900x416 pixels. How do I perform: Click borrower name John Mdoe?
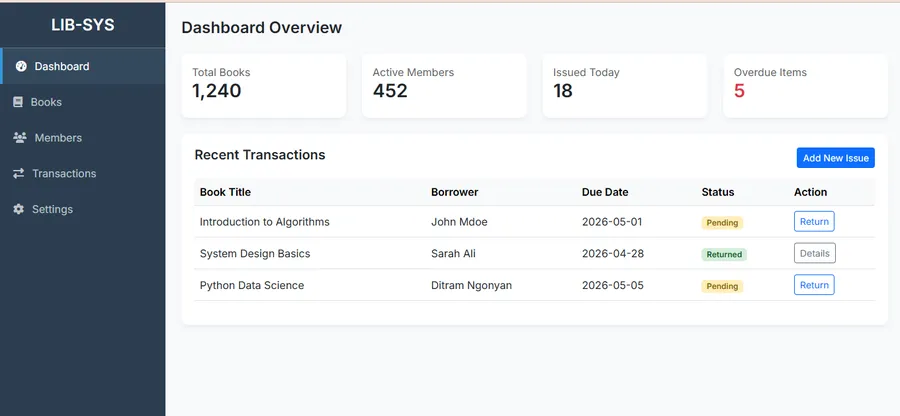coord(459,221)
